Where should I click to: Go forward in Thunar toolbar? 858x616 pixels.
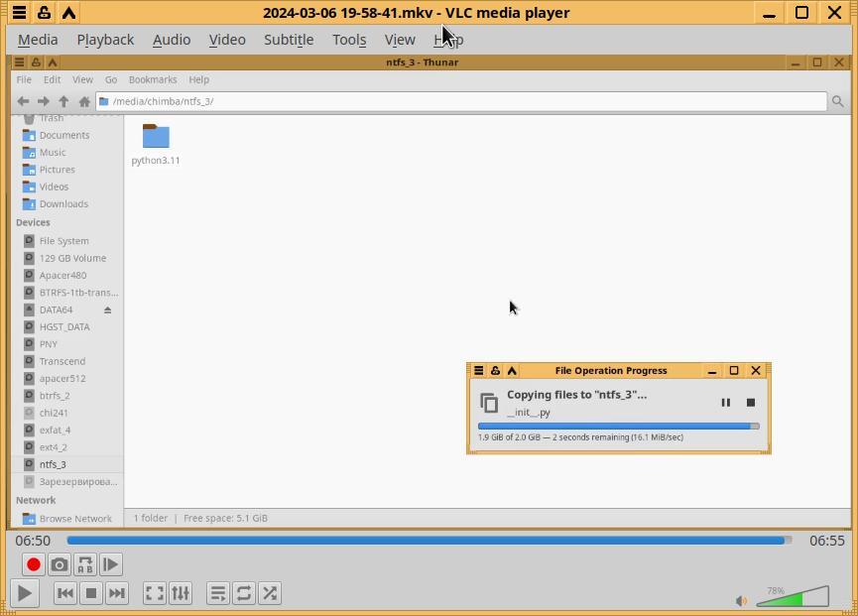[44, 101]
